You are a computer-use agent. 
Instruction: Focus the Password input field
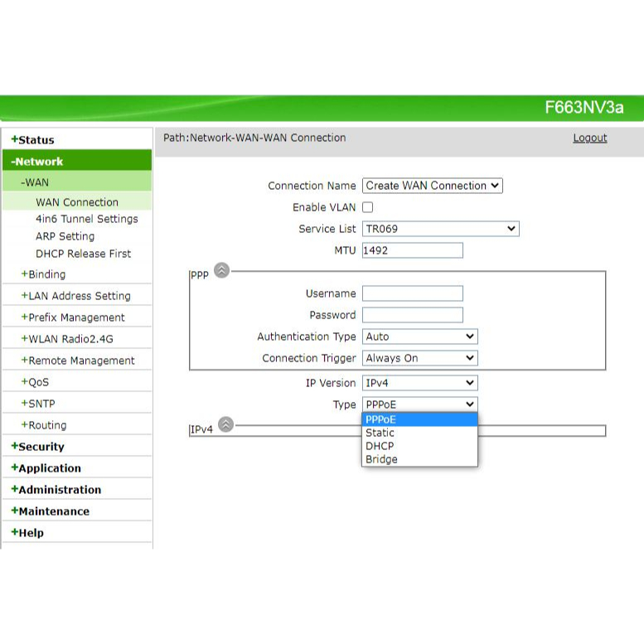tap(412, 315)
